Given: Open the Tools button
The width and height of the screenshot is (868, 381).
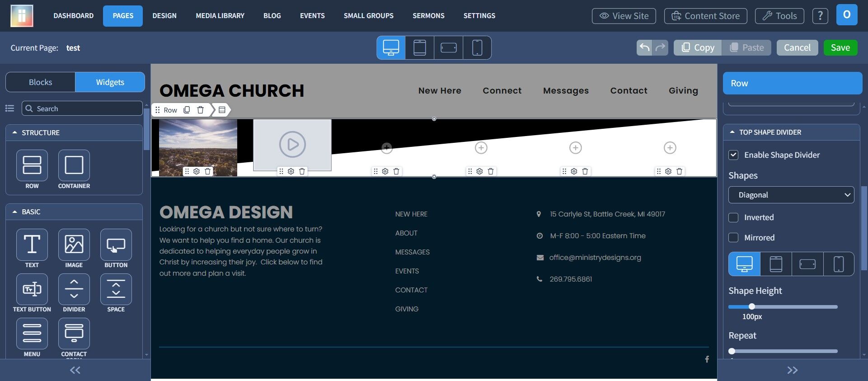Looking at the screenshot, I should point(779,16).
